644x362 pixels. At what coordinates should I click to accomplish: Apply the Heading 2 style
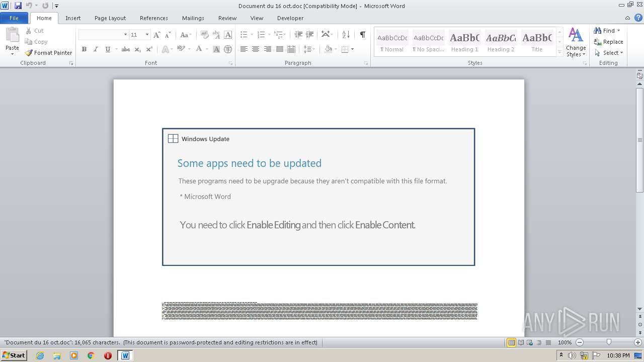(501, 42)
